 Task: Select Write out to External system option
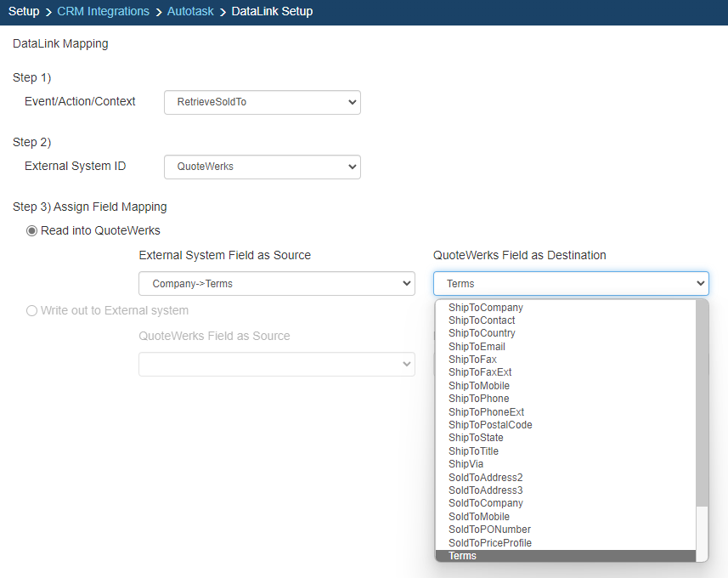point(32,310)
